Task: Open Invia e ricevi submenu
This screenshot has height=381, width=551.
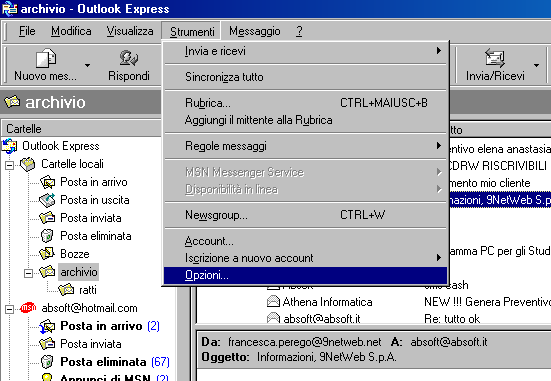Action: (305, 51)
